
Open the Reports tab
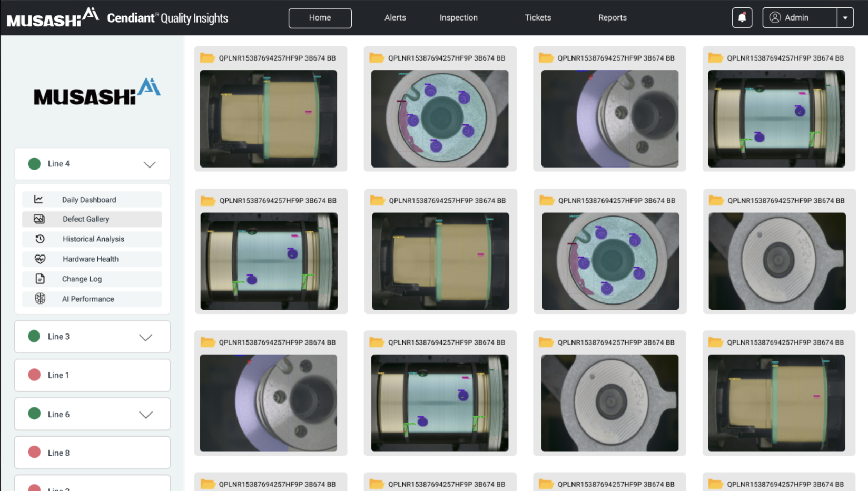point(613,18)
